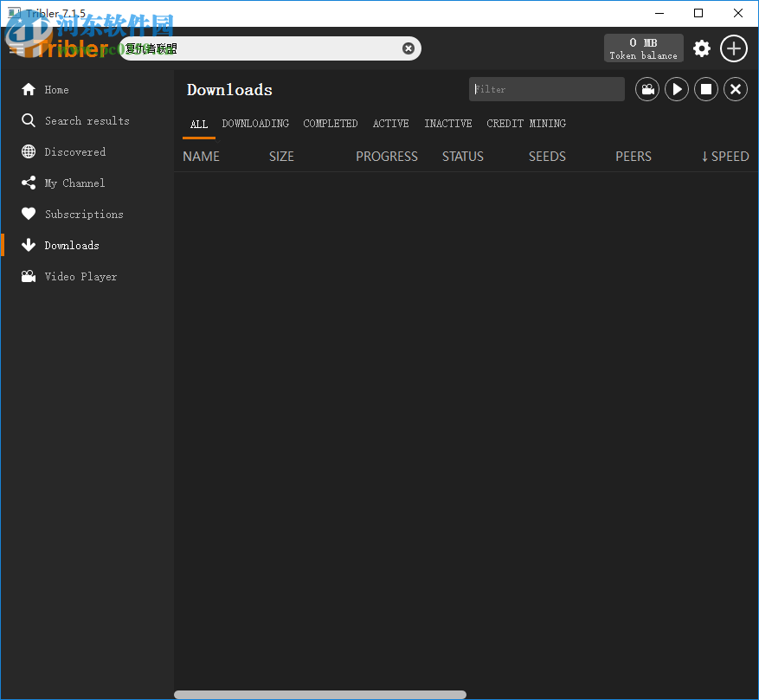
Task: Click the horizontal scrollbar at bottom
Action: (x=320, y=695)
